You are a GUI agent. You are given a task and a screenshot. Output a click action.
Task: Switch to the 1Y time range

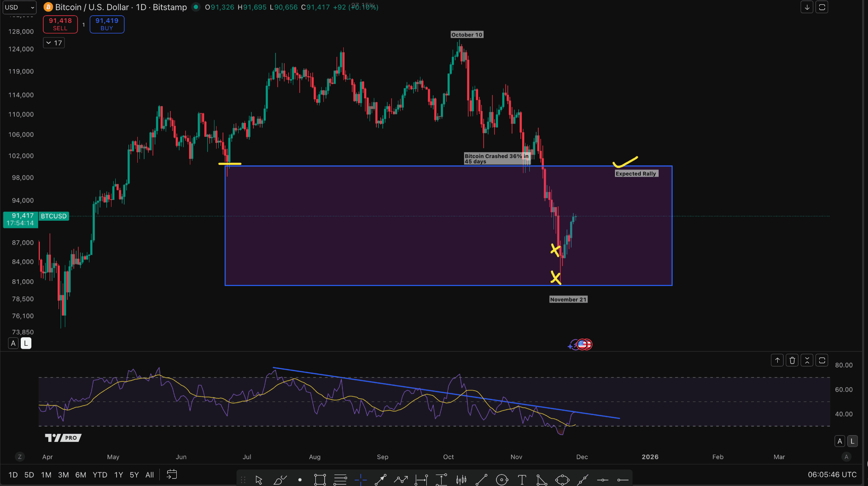[119, 475]
